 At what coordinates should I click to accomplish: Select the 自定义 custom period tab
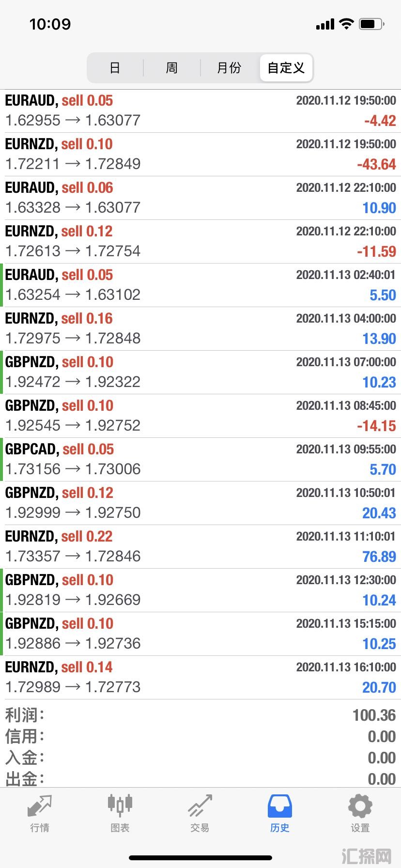pos(286,68)
